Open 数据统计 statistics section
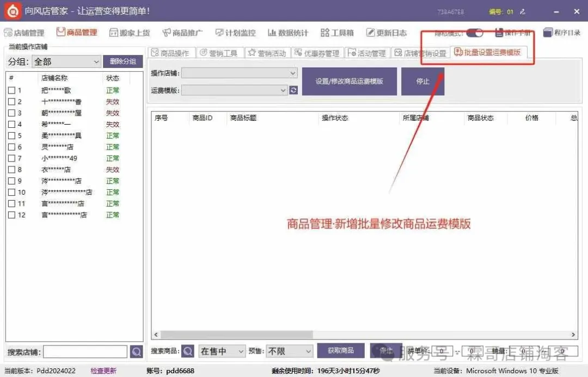Viewport: 588px width, 377px height. point(288,33)
